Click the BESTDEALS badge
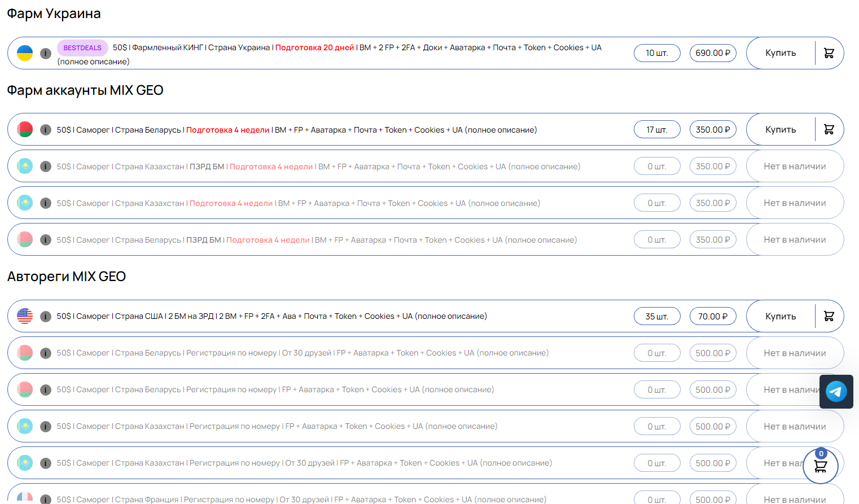This screenshot has width=859, height=504. tap(82, 48)
